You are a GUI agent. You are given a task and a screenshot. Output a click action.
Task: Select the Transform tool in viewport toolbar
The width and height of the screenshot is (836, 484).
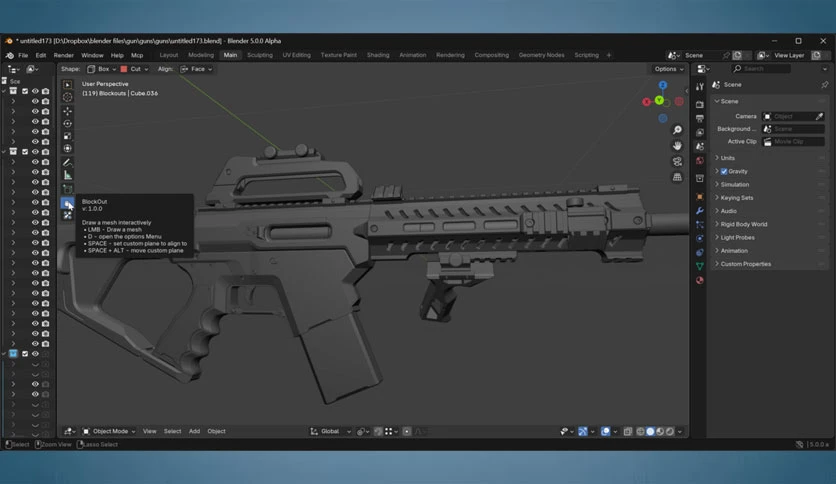(x=68, y=149)
